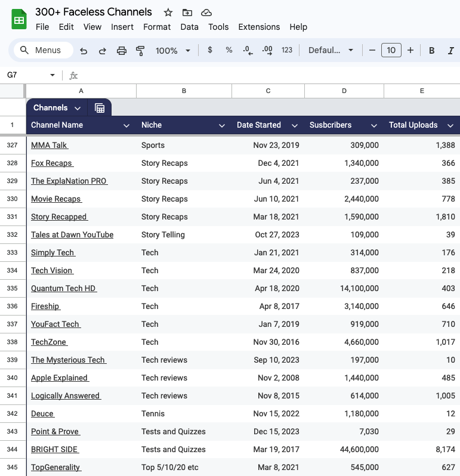Toggle Italic formatting

451,50
